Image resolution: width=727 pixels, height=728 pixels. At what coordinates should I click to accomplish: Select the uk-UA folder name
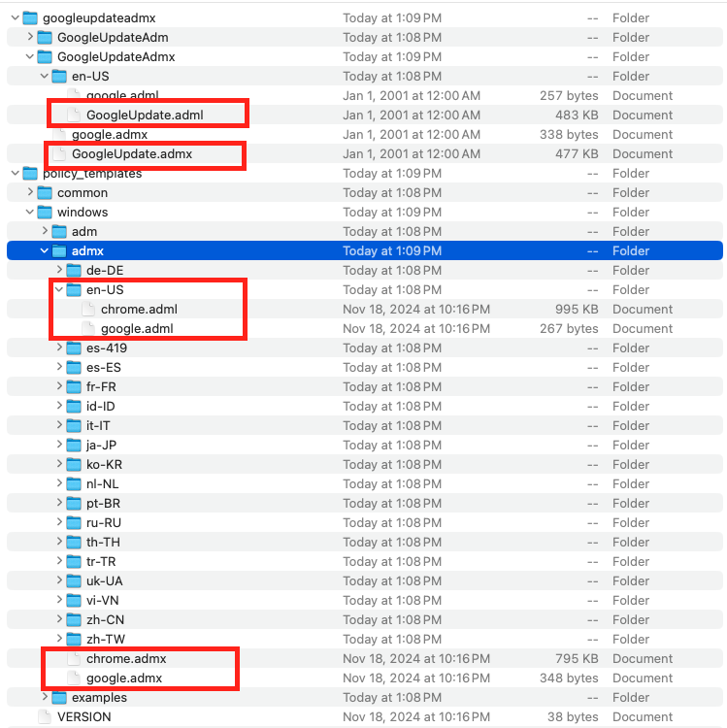(105, 581)
